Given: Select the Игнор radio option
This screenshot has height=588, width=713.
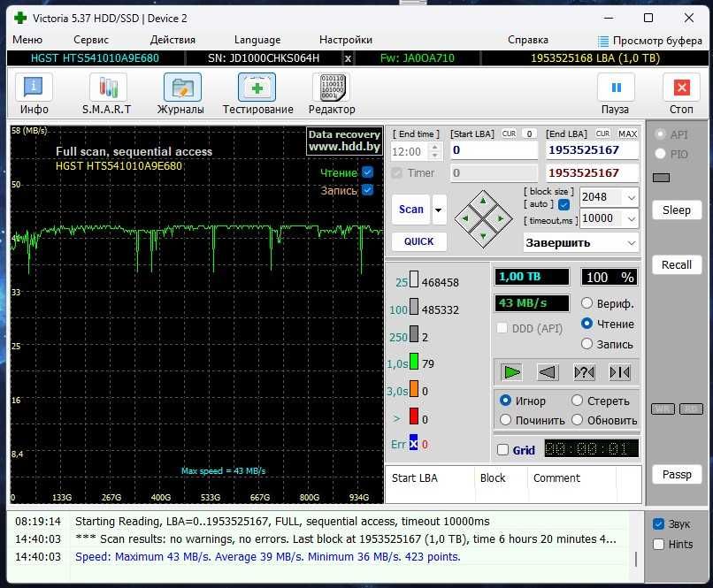Looking at the screenshot, I should 505,401.
